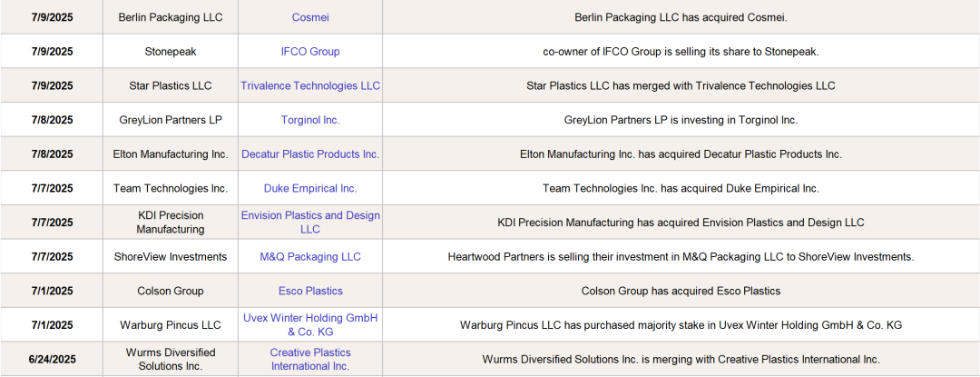Screen dimensions: 980x377
Task: Select the ShoreView Investments buyer cell
Action: click(171, 257)
